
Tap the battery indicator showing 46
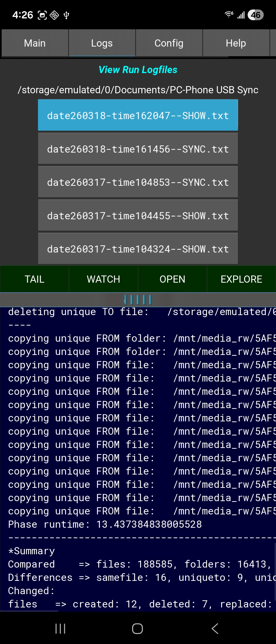(x=256, y=15)
